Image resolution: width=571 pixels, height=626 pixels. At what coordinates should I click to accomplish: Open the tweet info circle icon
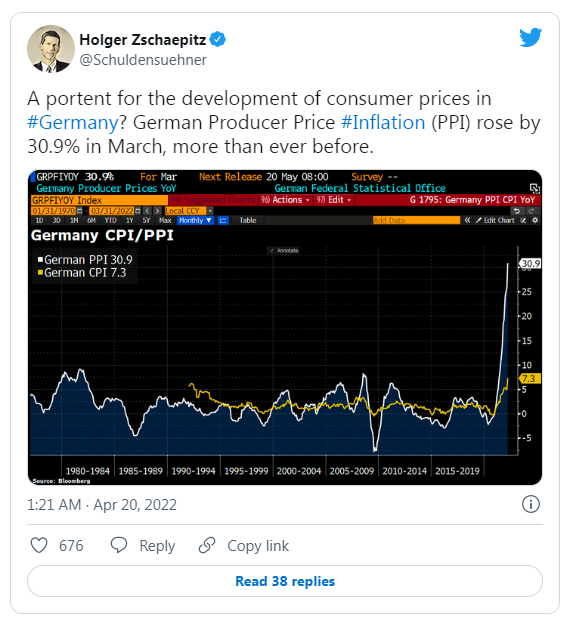pyautogui.click(x=531, y=504)
